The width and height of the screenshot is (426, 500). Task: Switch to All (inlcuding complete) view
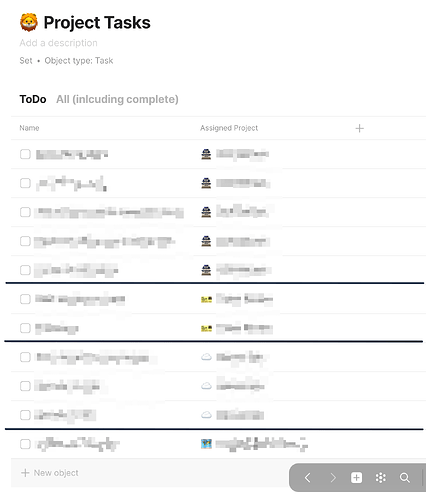117,99
